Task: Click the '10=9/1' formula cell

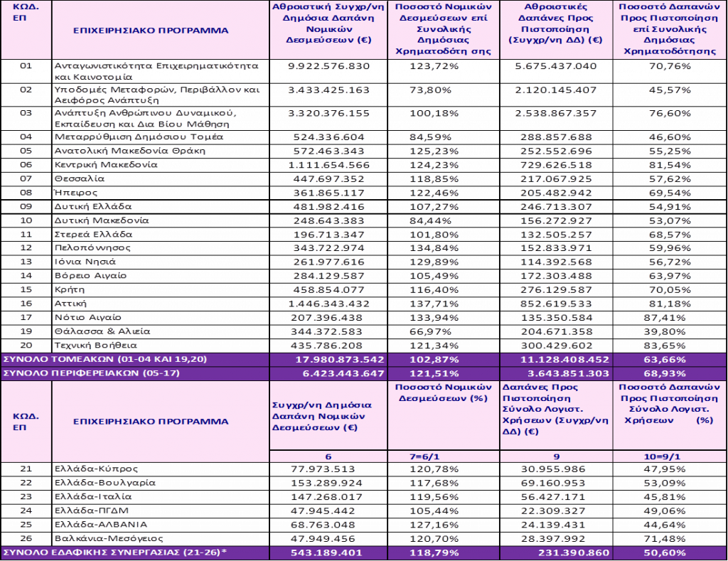Action: (668, 456)
